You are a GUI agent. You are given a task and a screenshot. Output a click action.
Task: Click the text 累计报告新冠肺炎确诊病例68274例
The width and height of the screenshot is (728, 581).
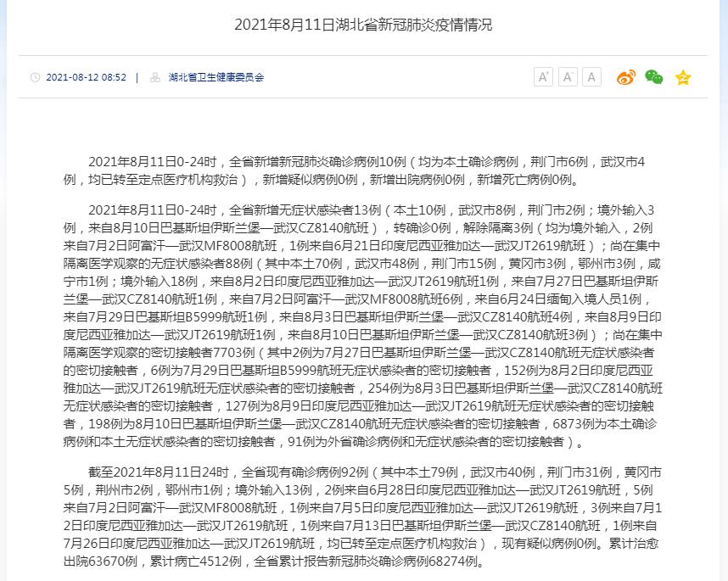click(x=378, y=561)
